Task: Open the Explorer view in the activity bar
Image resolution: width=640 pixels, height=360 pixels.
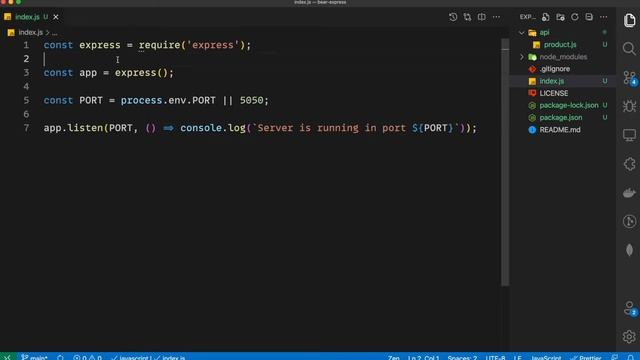Action: (629, 20)
